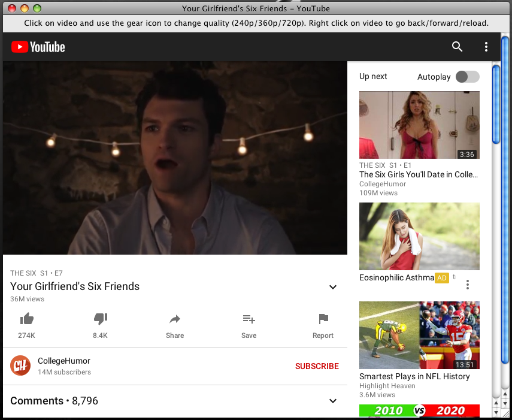Viewport: 512px width, 420px height.
Task: Click the '109M views' text
Action: (378, 193)
